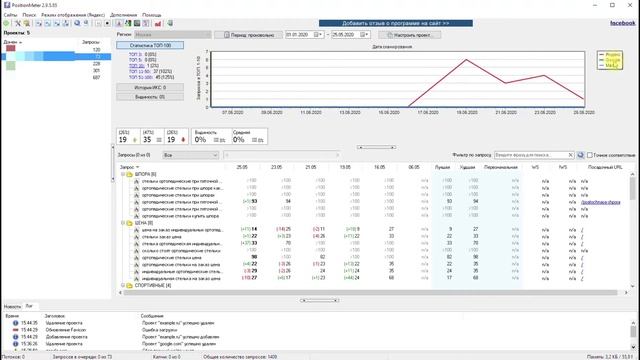Collapse the ЦЕНА group
The width and height of the screenshot is (640, 360).
click(x=123, y=223)
